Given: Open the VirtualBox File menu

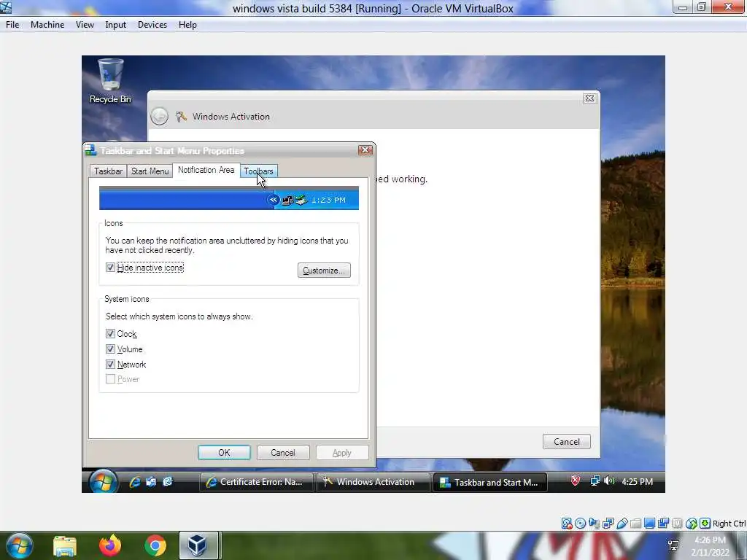Looking at the screenshot, I should click(12, 25).
